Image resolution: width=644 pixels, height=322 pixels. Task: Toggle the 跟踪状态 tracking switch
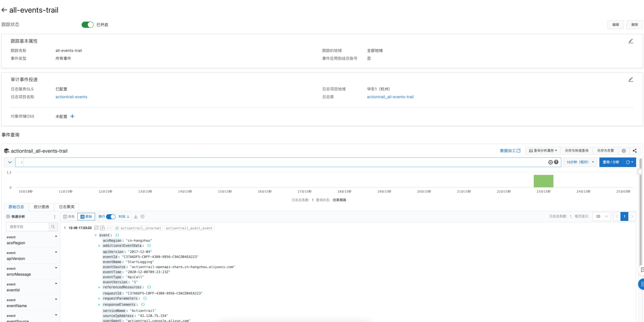click(87, 25)
